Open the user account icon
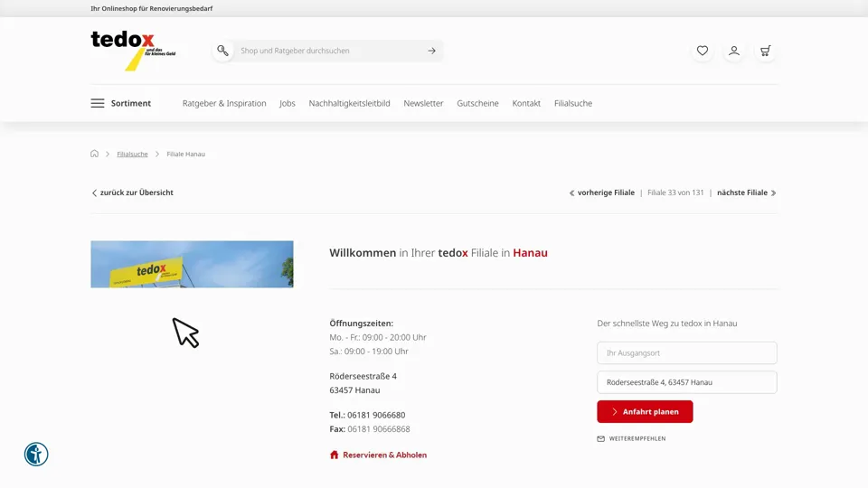 tap(734, 51)
